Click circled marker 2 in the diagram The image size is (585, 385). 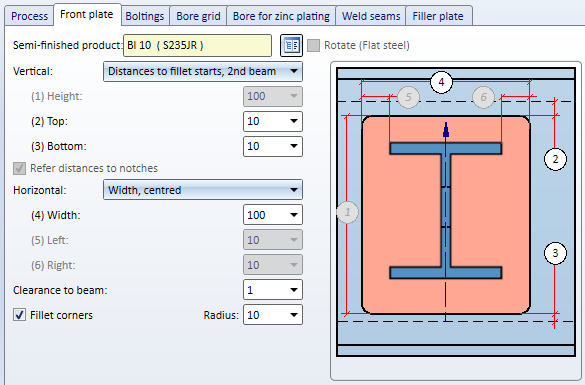(555, 159)
